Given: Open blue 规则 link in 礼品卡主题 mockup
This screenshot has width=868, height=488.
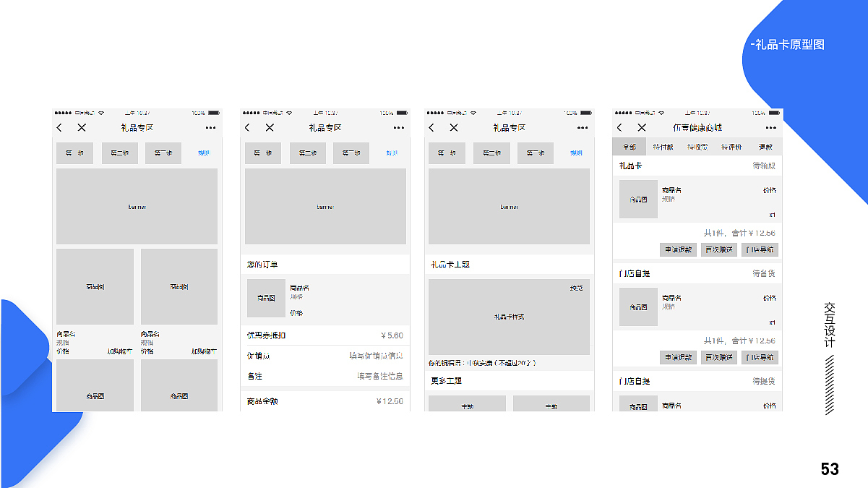Looking at the screenshot, I should [576, 153].
